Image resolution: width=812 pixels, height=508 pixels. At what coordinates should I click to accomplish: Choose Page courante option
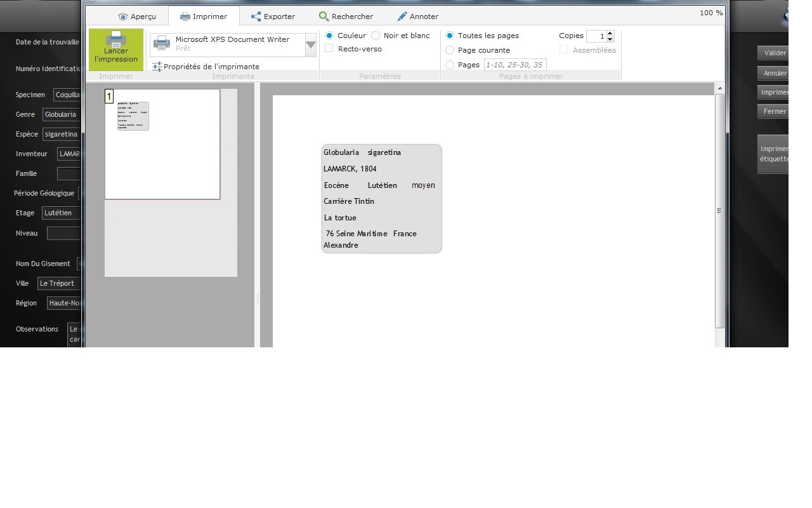click(450, 50)
